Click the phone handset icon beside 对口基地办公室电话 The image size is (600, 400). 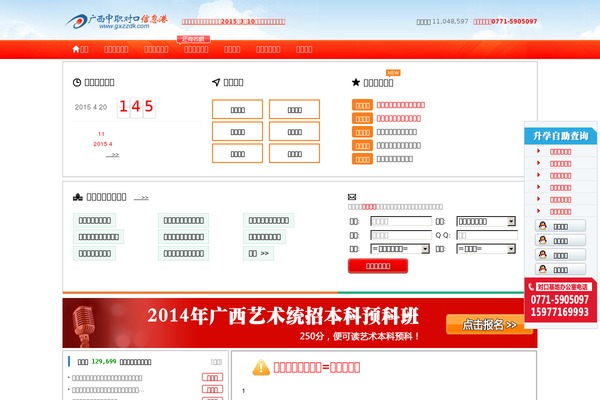click(x=531, y=287)
